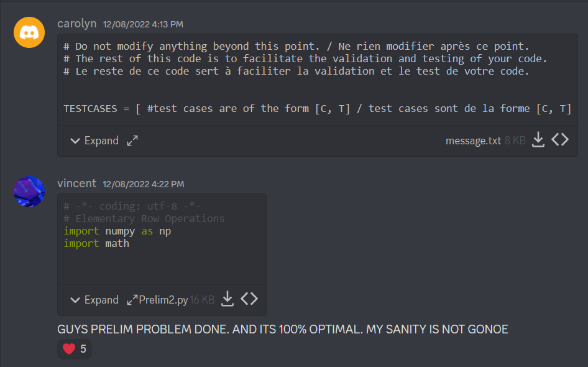Click the TESTCASES line in code preview
The width and height of the screenshot is (588, 367).
point(317,108)
